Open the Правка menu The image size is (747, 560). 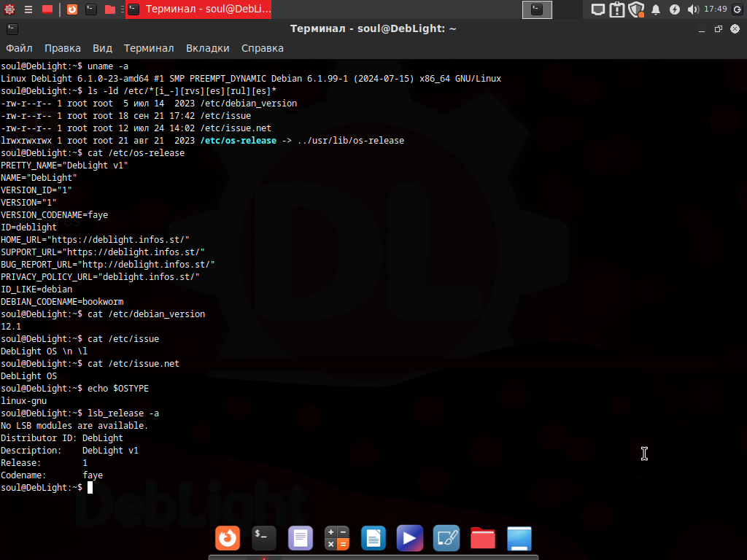tap(63, 48)
